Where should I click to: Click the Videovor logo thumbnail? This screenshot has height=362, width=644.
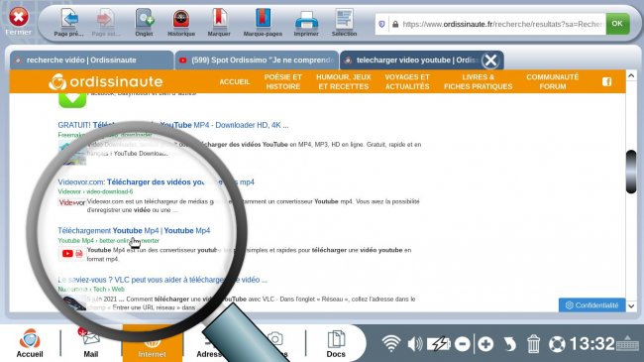click(x=72, y=202)
